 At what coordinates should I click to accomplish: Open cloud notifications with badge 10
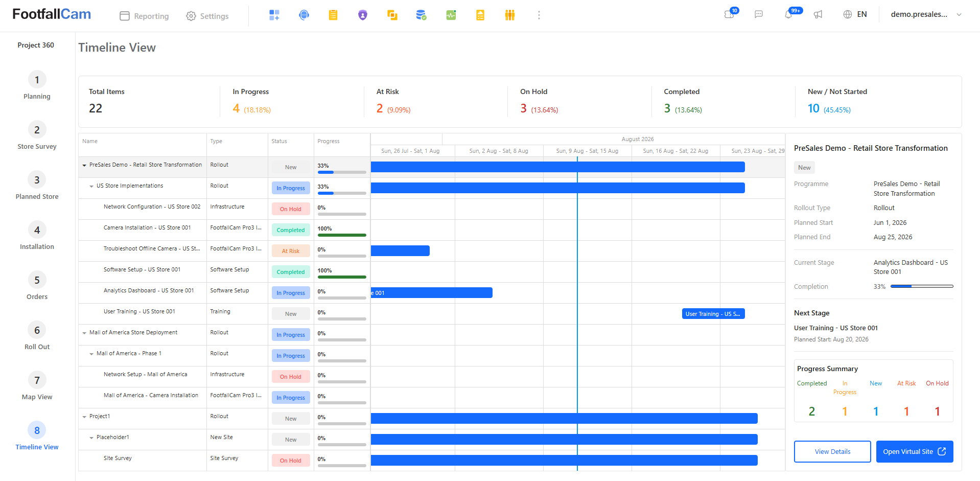tap(730, 14)
